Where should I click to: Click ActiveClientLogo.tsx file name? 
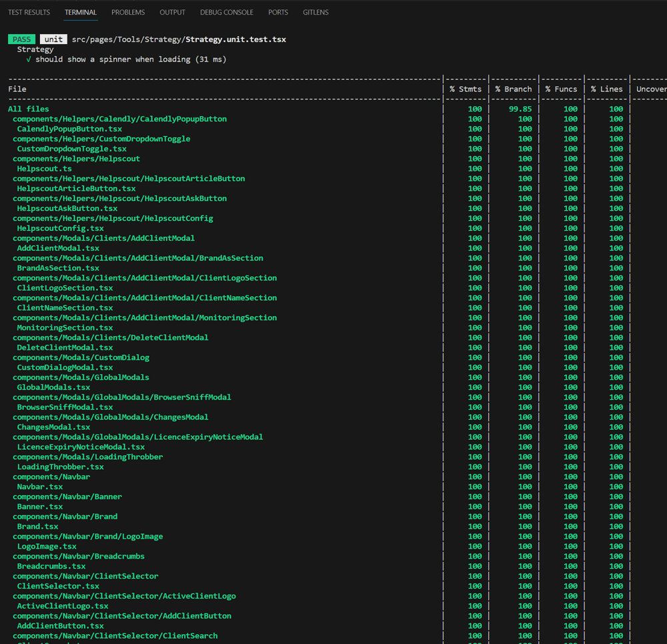(x=63, y=606)
